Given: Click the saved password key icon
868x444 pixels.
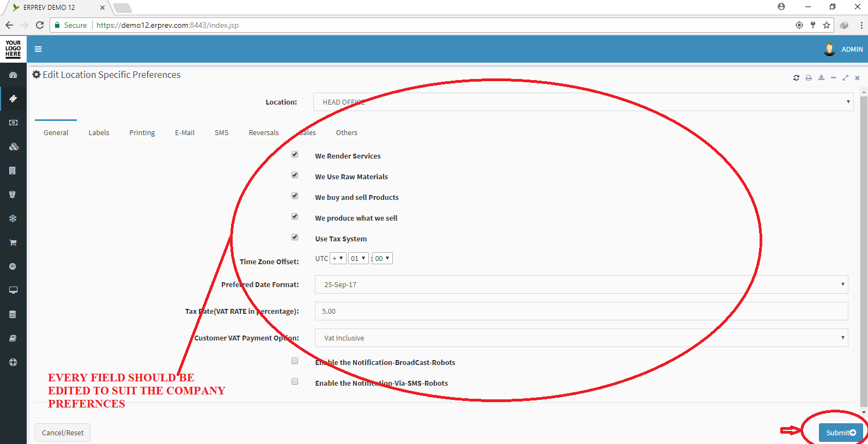Looking at the screenshot, I should (813, 25).
